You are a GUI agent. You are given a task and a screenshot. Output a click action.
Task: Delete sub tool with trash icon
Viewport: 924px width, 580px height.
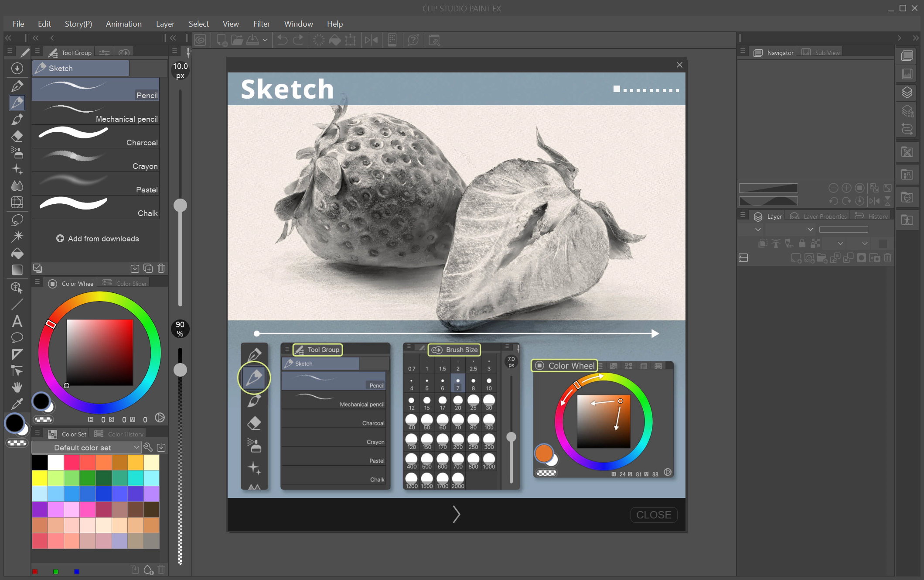pyautogui.click(x=161, y=268)
